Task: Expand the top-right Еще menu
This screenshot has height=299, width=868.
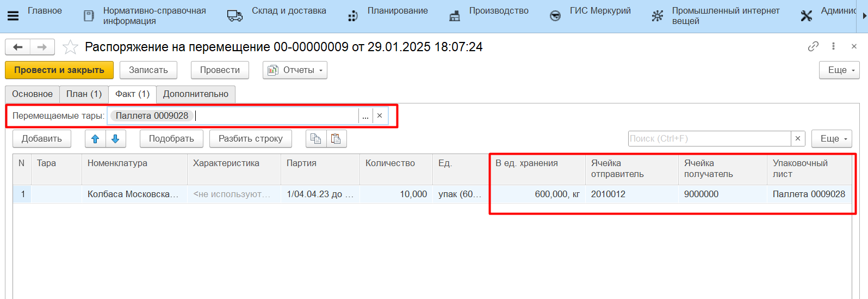Action: tap(839, 70)
